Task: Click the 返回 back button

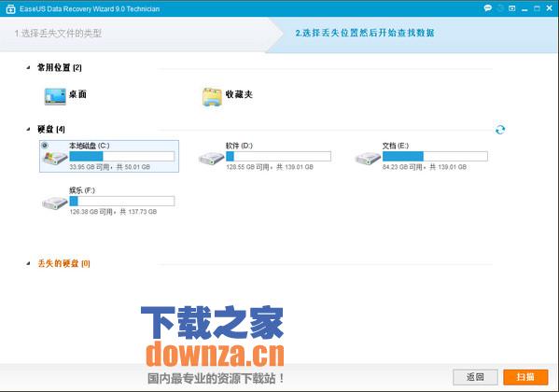Action: coord(475,377)
